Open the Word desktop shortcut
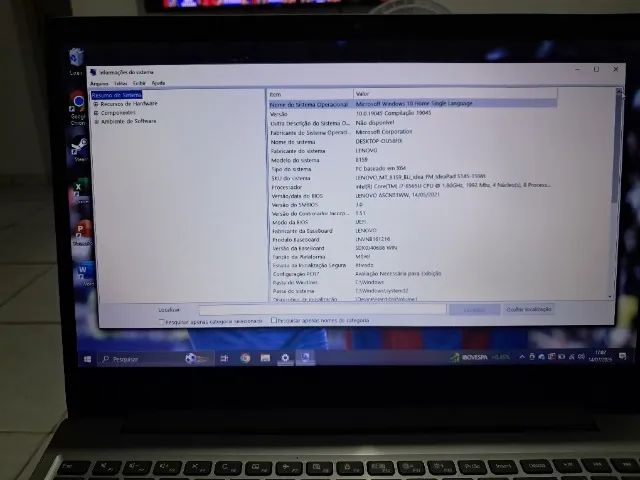The image size is (640, 480). point(84,271)
